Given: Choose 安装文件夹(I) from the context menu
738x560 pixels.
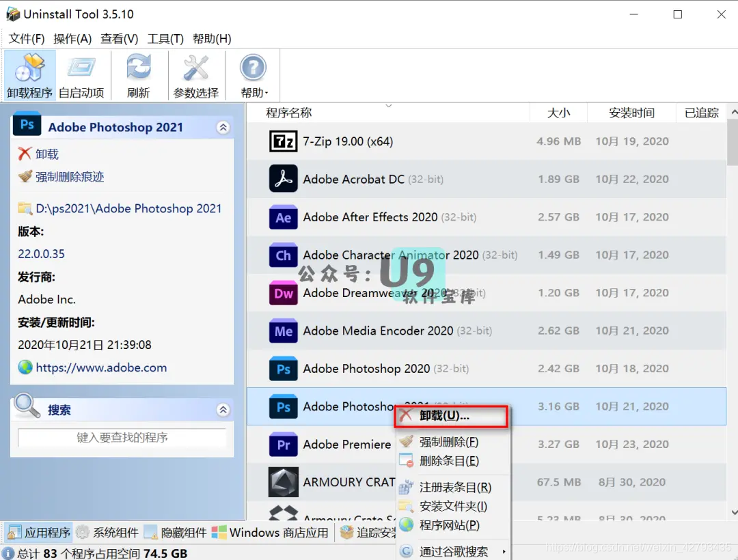Looking at the screenshot, I should pos(453,507).
